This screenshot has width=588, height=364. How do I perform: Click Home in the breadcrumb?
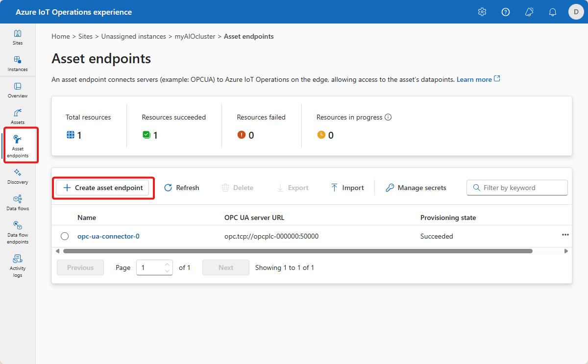click(61, 36)
